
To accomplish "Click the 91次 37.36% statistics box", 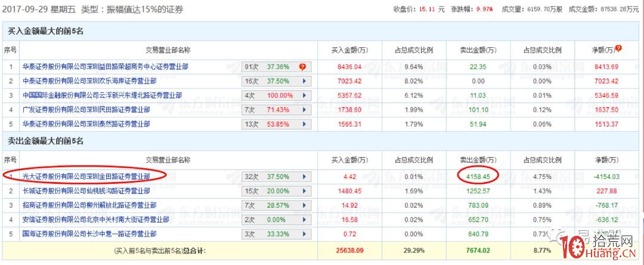I will 270,67.
